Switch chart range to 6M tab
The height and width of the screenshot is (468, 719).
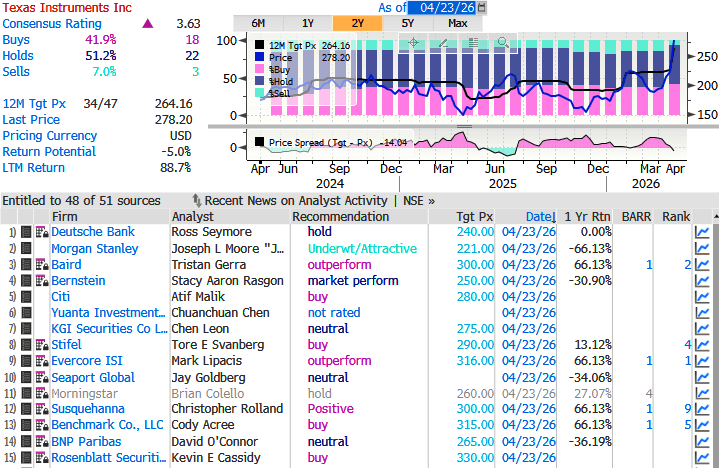pyautogui.click(x=258, y=23)
